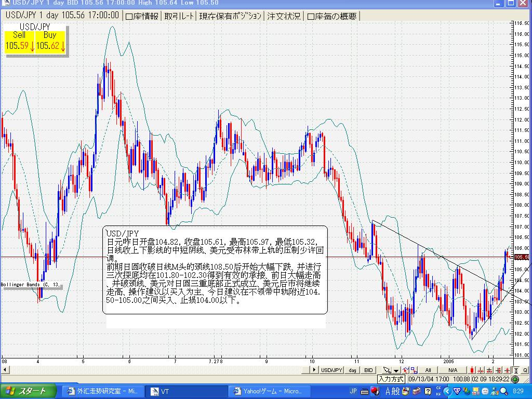Select the pointer cursor tool in chart toolbar
The height and width of the screenshot is (399, 532).
click(x=387, y=370)
